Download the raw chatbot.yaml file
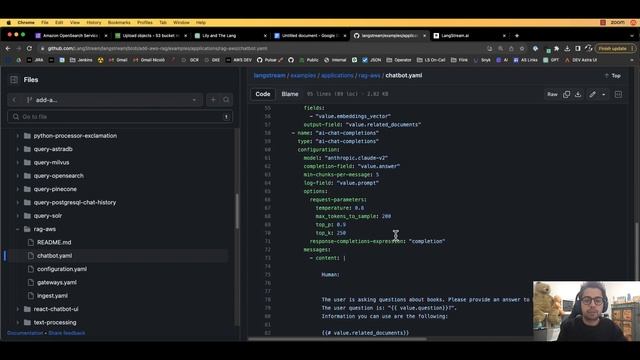 point(578,94)
